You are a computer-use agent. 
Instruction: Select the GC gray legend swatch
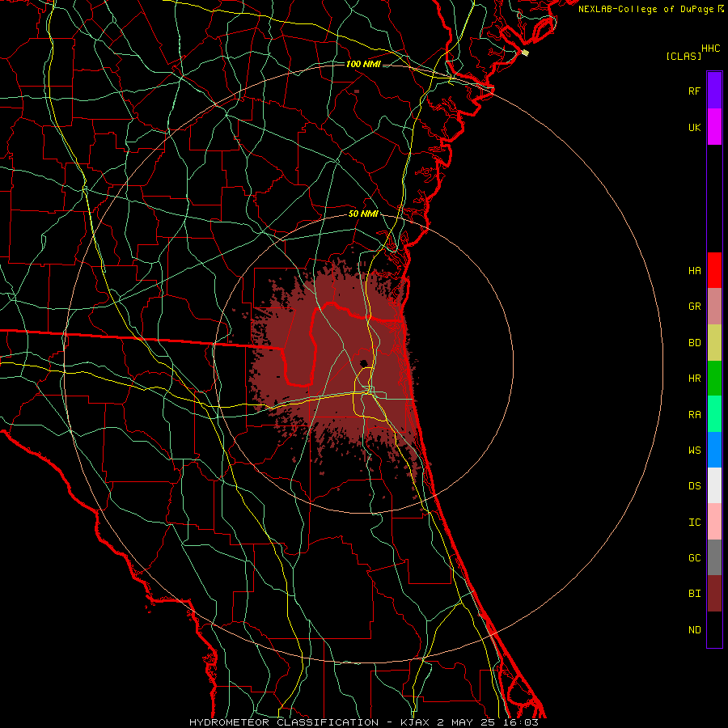tap(714, 557)
